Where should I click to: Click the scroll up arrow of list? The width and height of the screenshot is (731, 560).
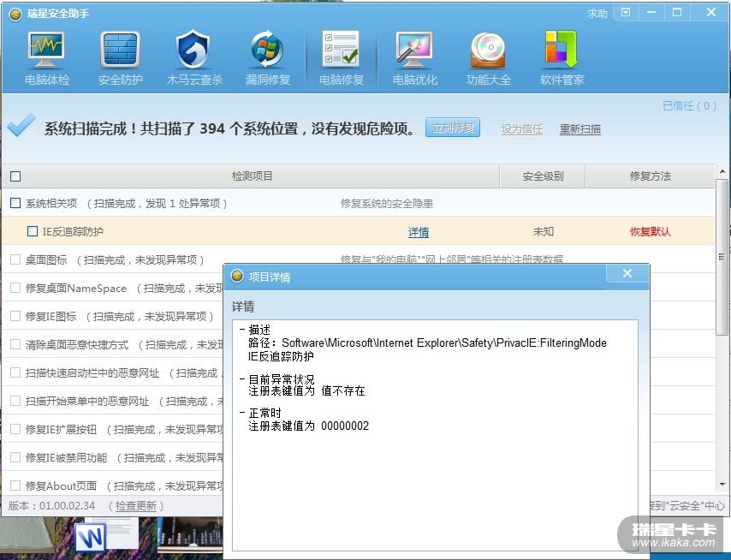[722, 171]
